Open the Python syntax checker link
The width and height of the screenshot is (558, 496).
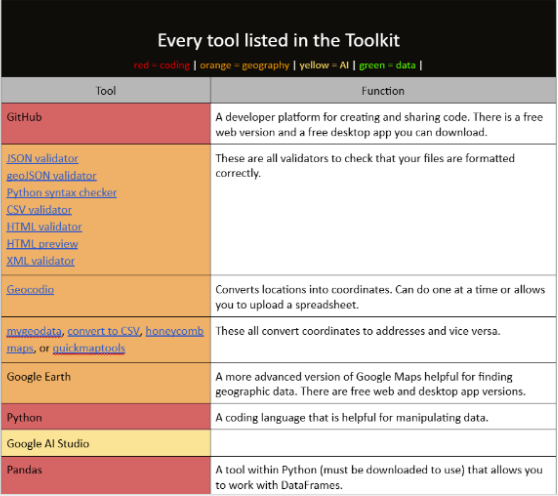(62, 192)
